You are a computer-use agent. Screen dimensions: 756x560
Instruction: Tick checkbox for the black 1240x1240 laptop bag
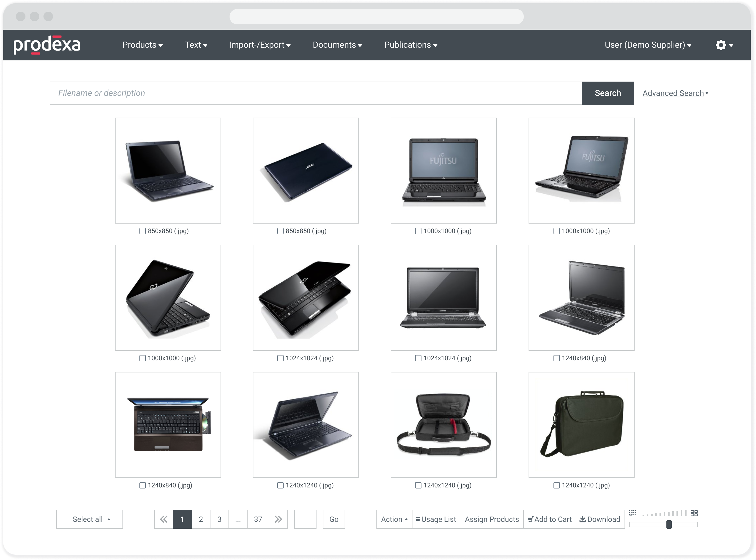pos(556,485)
